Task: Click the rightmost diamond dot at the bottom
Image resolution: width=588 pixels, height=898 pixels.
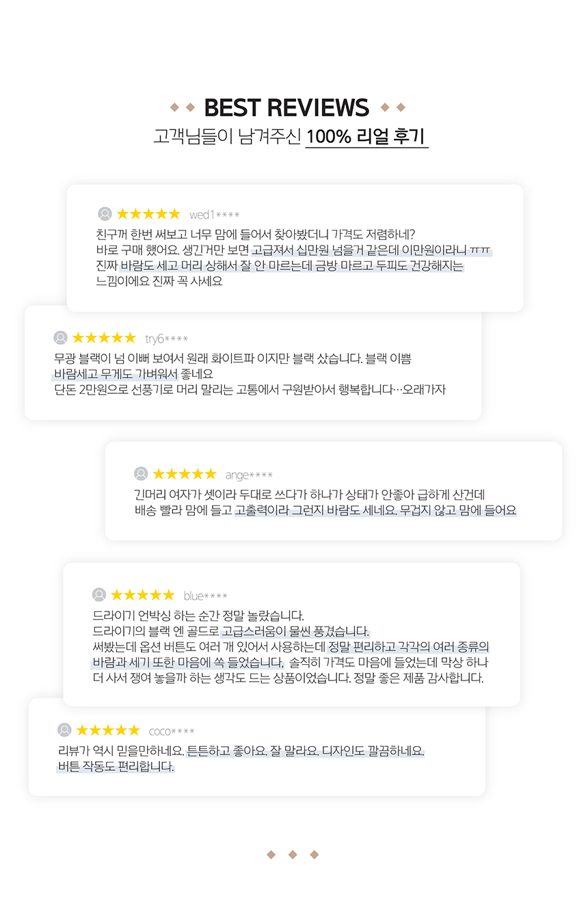Action: (315, 854)
